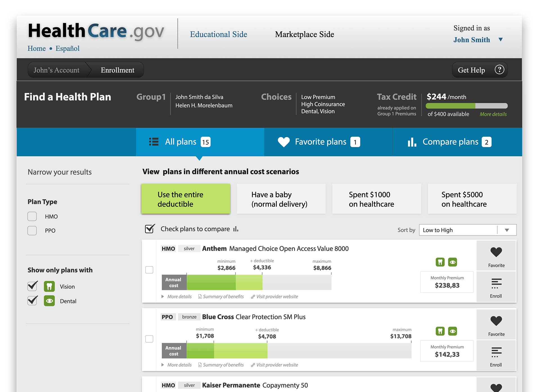Open the Get Help question mark icon
The image size is (540, 392).
499,70
